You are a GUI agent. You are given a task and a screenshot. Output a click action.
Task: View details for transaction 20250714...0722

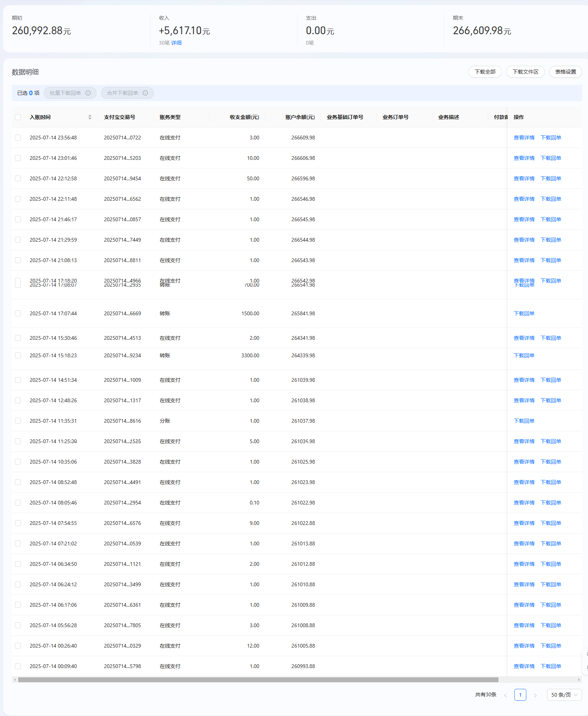(x=524, y=138)
